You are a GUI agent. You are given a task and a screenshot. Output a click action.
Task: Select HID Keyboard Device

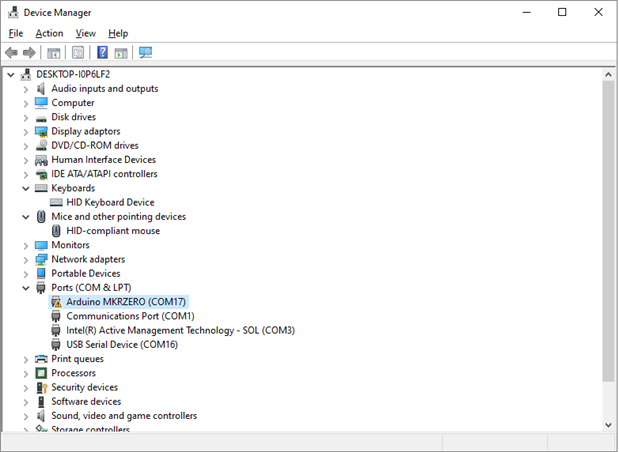[x=110, y=202]
